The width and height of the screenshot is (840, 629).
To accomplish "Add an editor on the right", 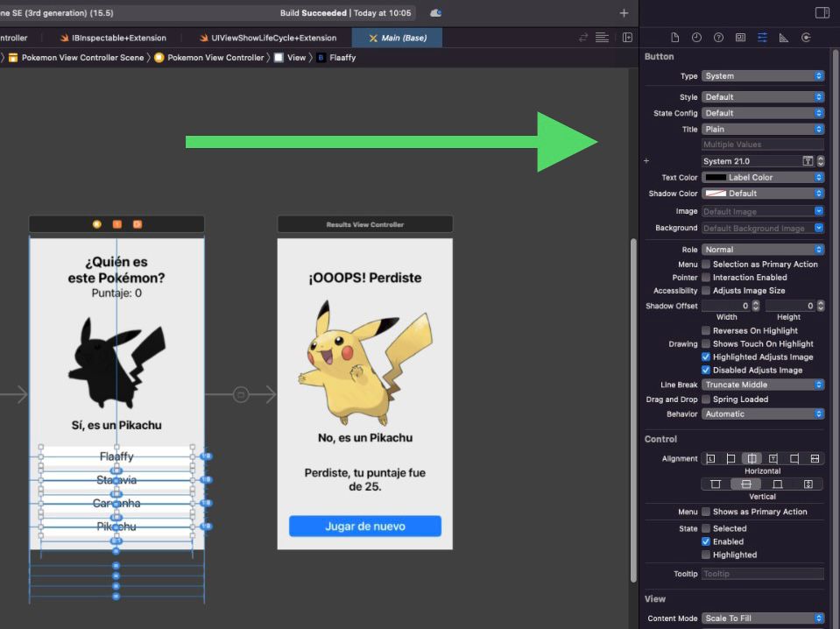I will point(627,38).
